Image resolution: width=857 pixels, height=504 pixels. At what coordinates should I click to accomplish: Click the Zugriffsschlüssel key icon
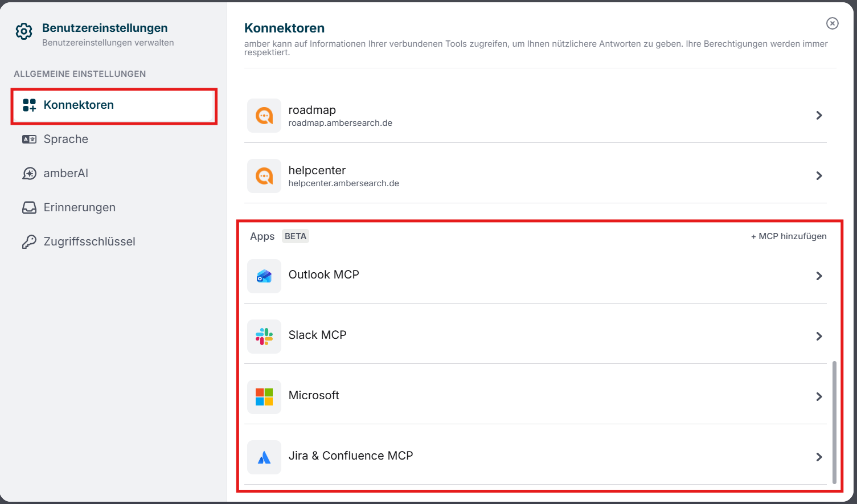tap(29, 241)
